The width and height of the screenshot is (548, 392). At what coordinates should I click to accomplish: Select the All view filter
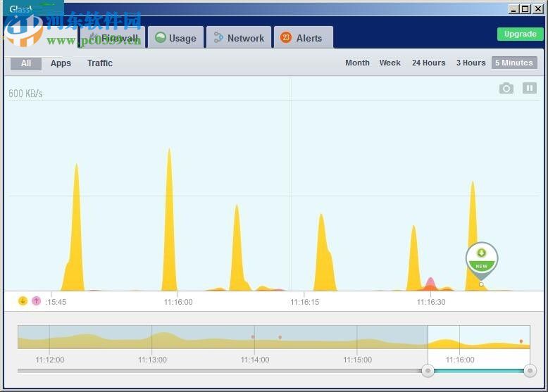pyautogui.click(x=26, y=63)
